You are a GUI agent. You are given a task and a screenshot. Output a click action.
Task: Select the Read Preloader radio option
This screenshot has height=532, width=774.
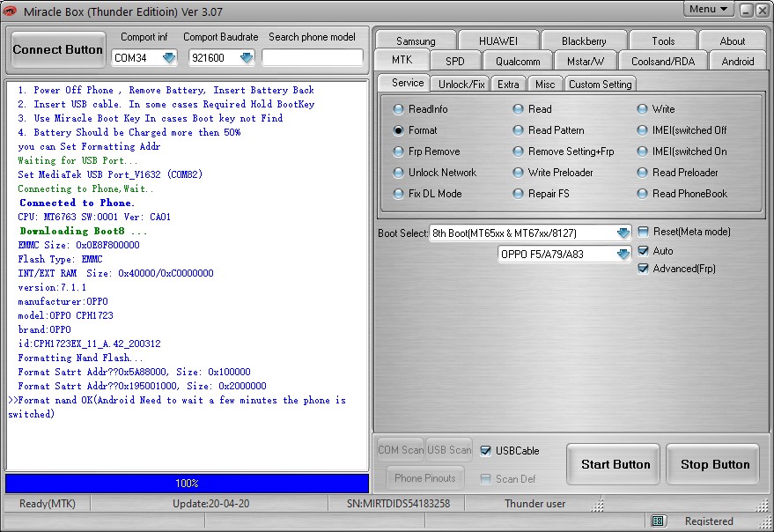(642, 173)
